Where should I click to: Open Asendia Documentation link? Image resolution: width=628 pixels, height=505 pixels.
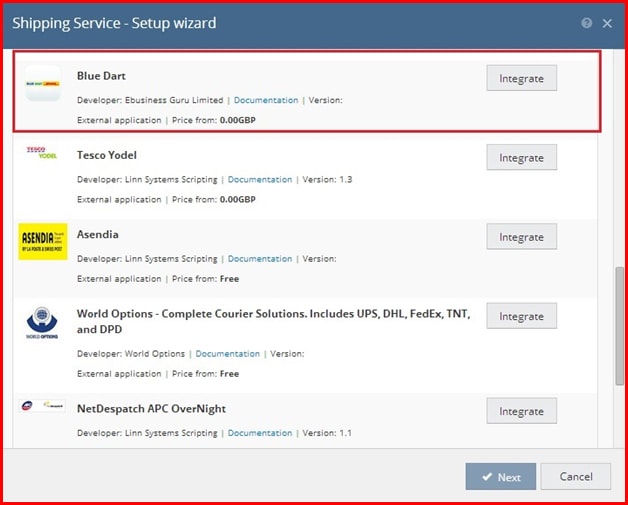pos(260,259)
